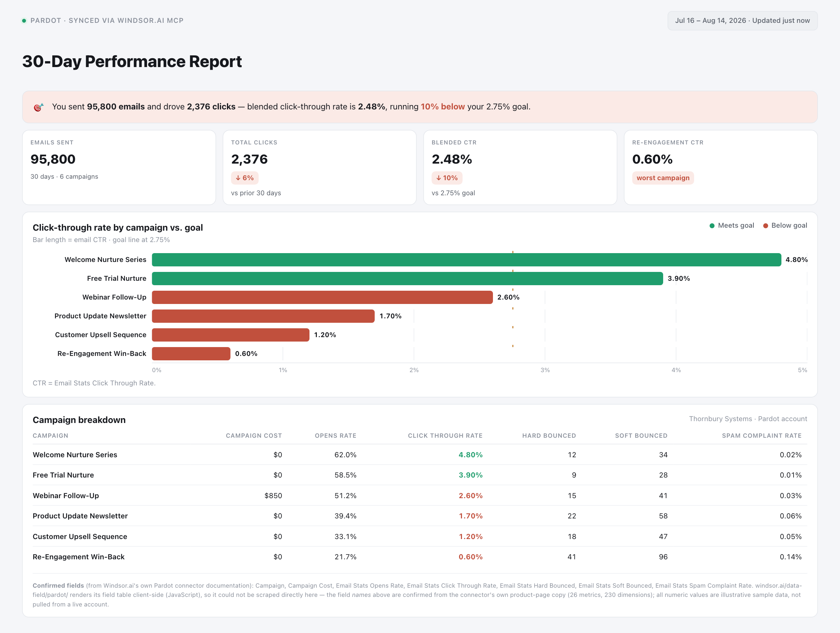Click the 10% below text in banner
Image resolution: width=840 pixels, height=633 pixels.
[442, 107]
